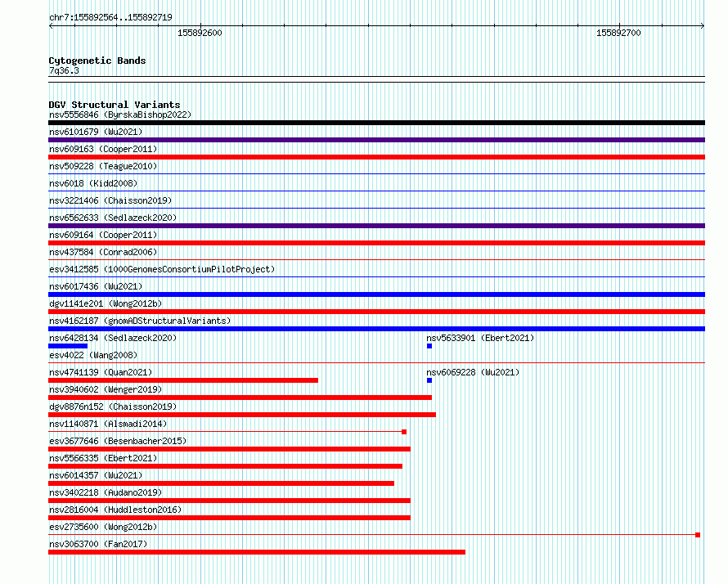Select the 7q36.3 band label
The height and width of the screenshot is (584, 728).
(64, 70)
